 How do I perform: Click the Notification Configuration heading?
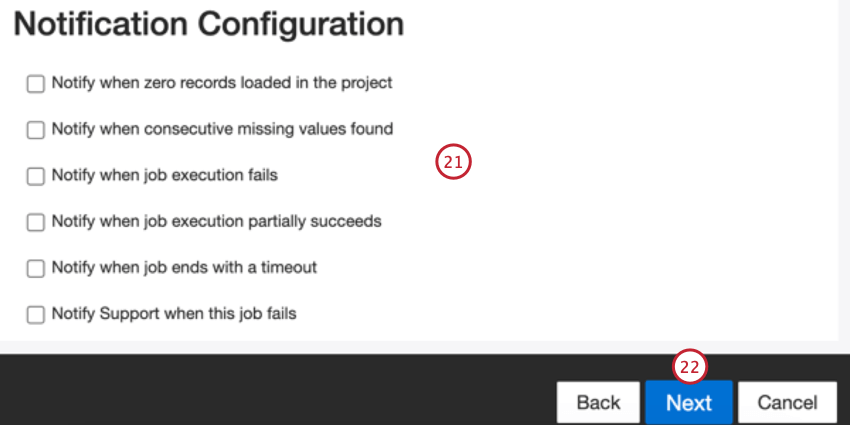pyautogui.click(x=209, y=25)
